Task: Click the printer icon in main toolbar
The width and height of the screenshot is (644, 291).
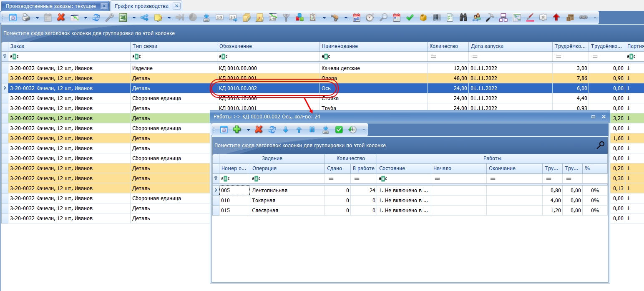Action: coord(26,18)
